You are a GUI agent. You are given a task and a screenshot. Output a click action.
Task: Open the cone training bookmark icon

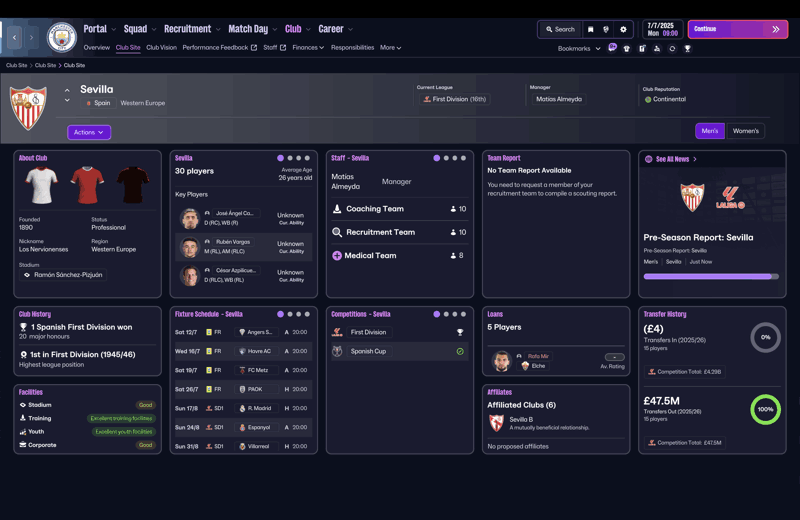(x=657, y=48)
